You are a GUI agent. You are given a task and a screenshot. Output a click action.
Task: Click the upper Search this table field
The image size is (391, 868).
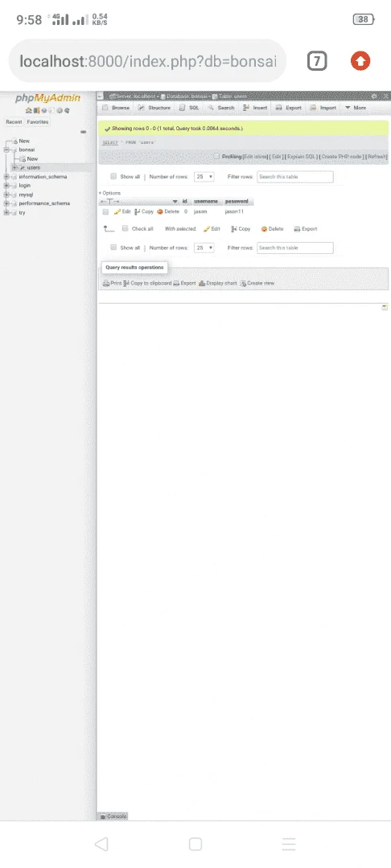tap(295, 177)
